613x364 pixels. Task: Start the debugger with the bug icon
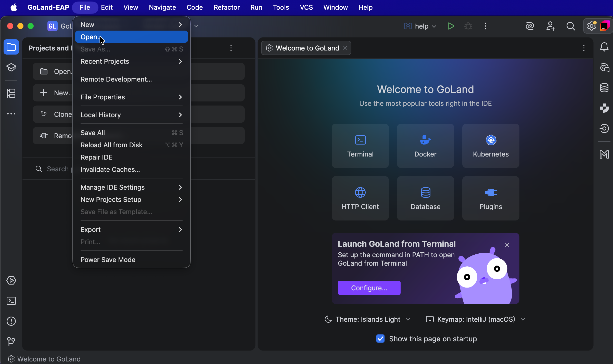coord(468,26)
